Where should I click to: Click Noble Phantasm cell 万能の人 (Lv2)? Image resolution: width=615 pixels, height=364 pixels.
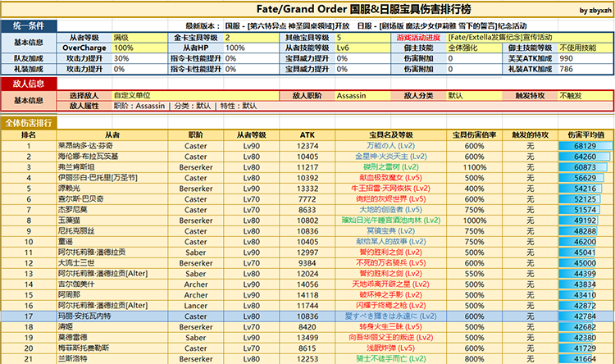pyautogui.click(x=390, y=146)
